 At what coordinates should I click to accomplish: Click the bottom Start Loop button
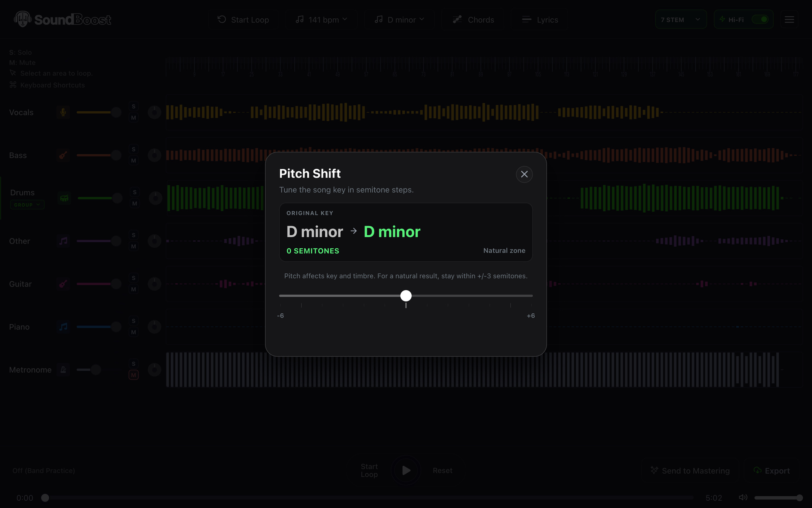click(x=369, y=471)
